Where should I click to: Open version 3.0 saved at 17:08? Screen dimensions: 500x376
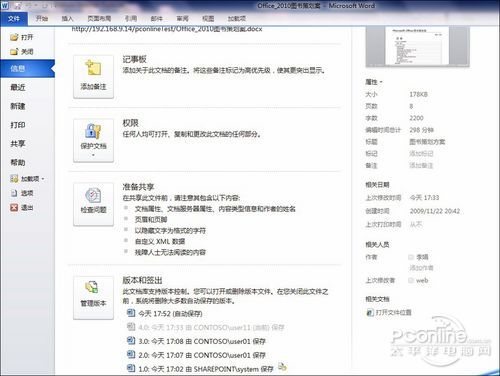click(202, 341)
